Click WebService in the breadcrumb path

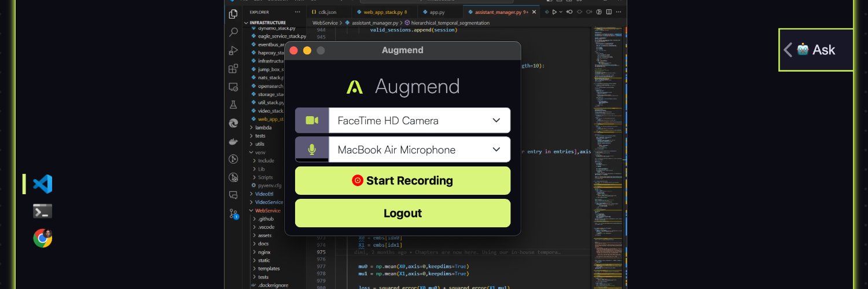click(325, 23)
